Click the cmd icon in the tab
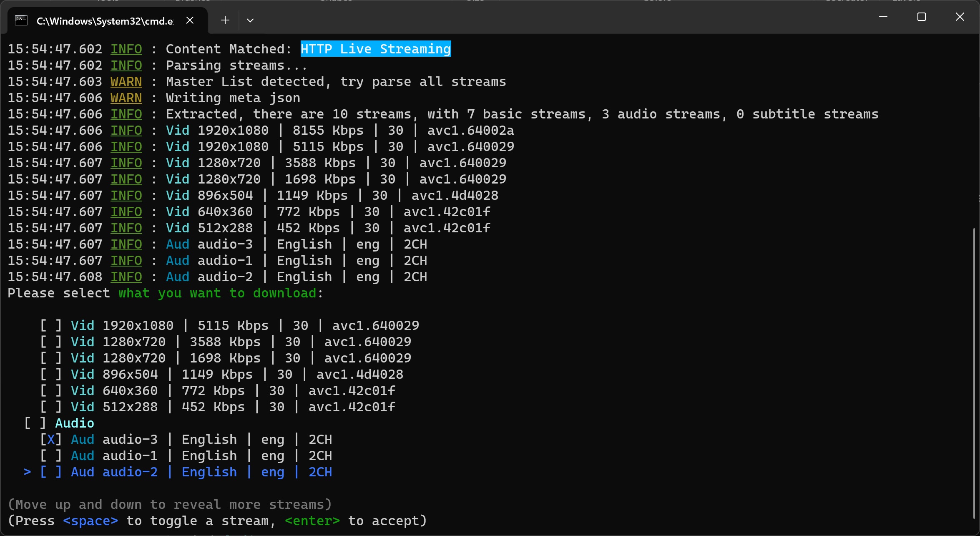Screen dimensions: 980x536 21,20
